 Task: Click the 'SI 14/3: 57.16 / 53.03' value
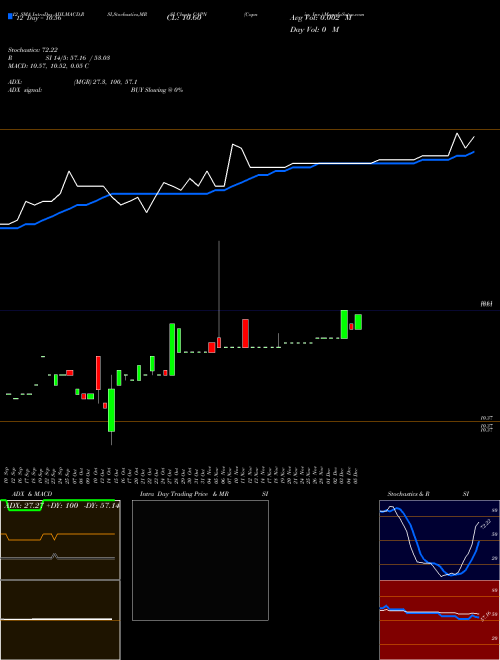(x=78, y=58)
